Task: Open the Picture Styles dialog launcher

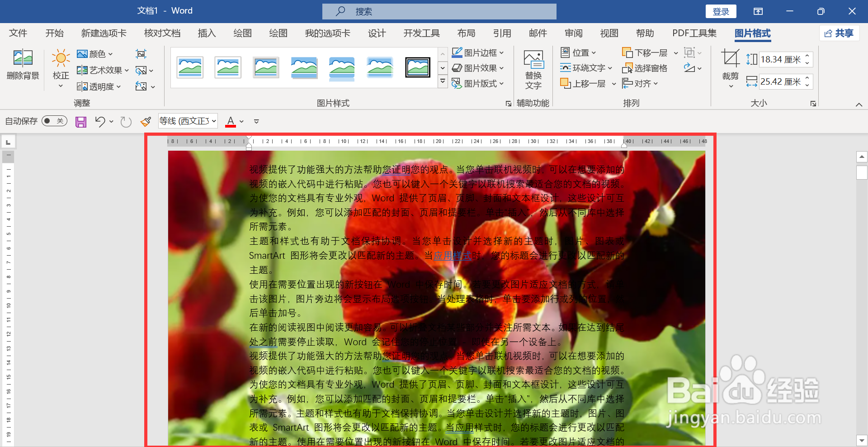Action: (509, 104)
